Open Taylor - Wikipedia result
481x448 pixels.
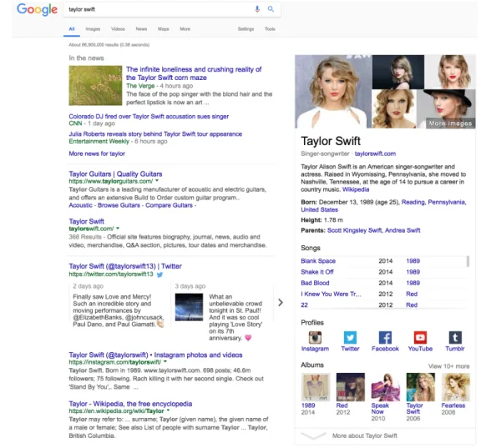(x=130, y=404)
